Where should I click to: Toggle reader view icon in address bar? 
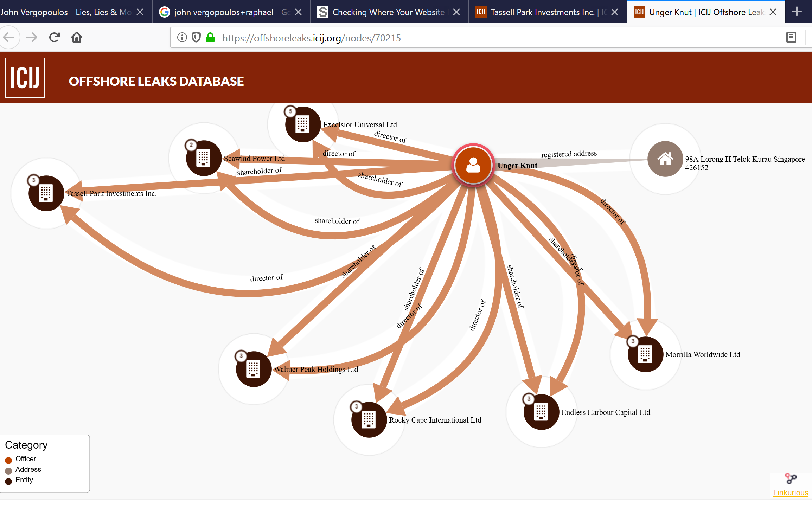(x=791, y=37)
